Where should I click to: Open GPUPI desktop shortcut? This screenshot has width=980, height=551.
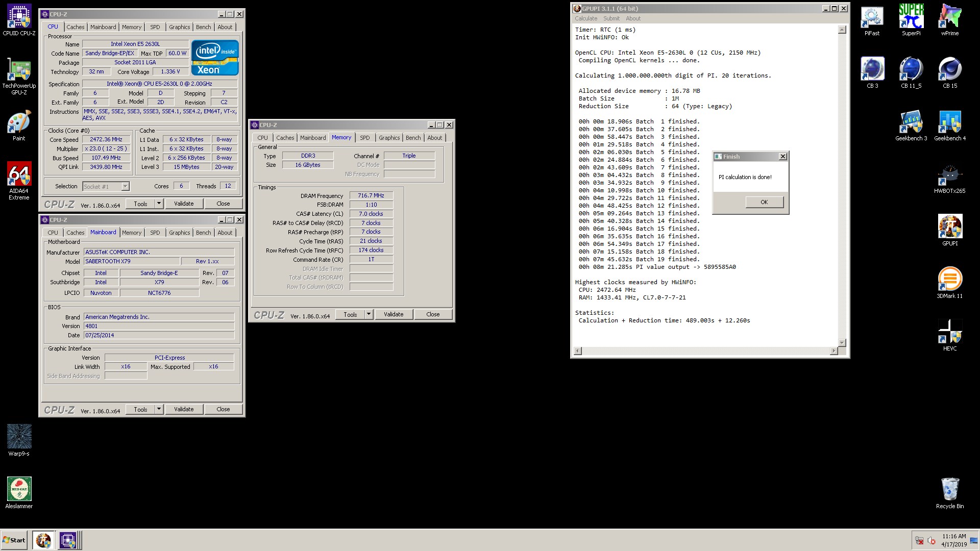[950, 231]
